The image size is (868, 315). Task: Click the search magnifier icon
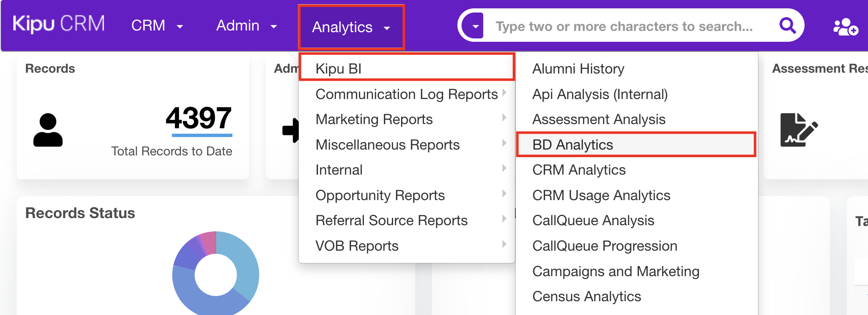[x=787, y=26]
